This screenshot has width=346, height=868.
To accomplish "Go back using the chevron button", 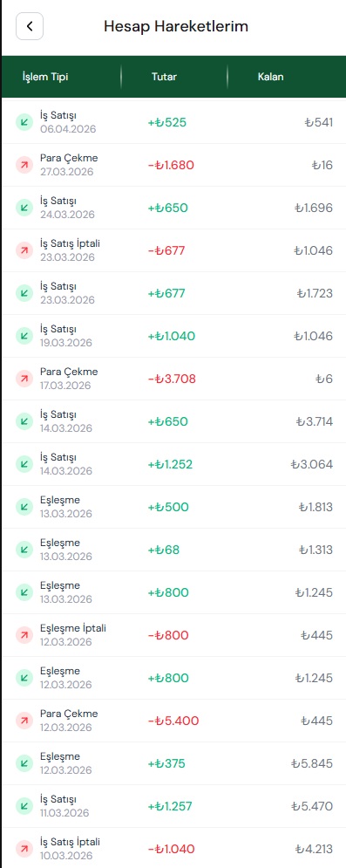I will pos(30,26).
